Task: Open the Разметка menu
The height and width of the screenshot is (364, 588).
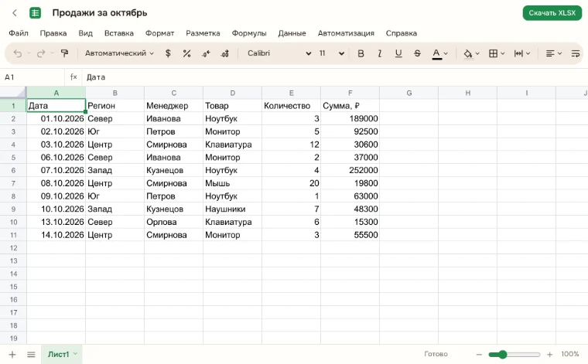Action: (x=203, y=33)
